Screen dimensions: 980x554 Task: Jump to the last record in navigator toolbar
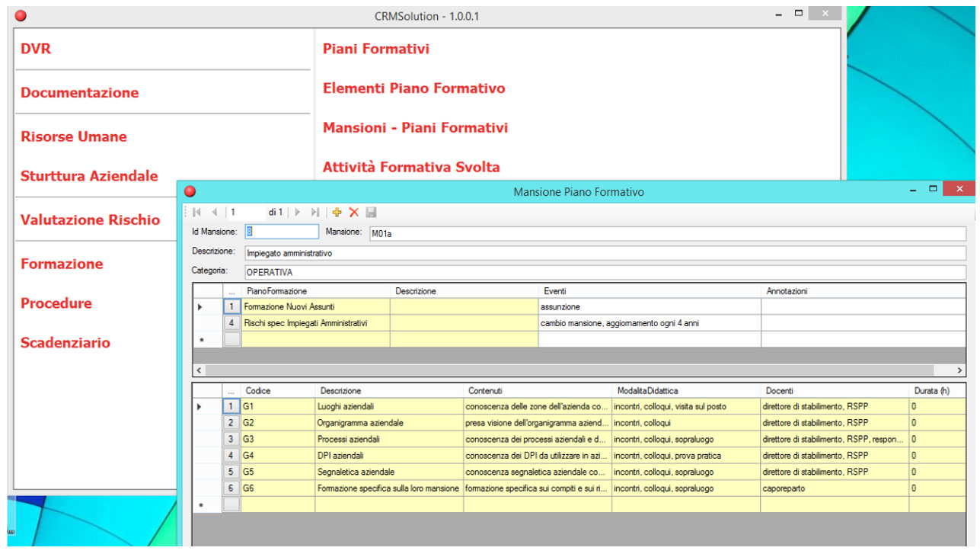315,213
